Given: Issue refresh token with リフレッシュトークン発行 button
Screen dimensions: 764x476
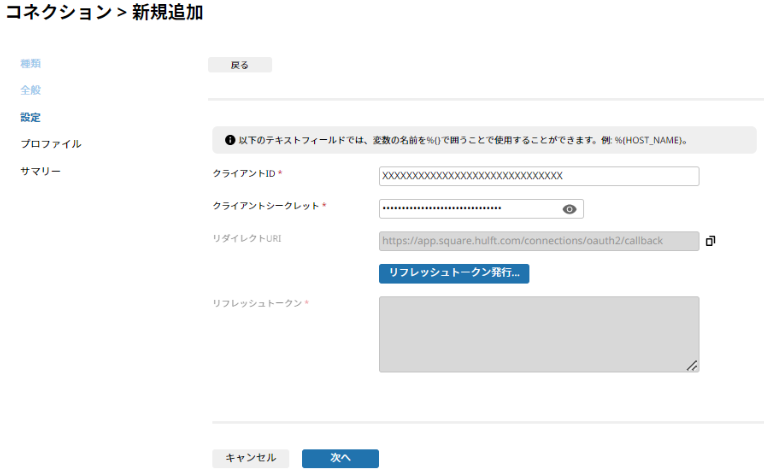Looking at the screenshot, I should [454, 273].
